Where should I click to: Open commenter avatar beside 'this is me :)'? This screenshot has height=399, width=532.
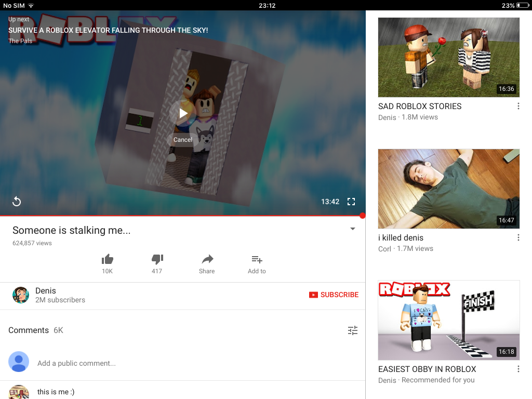click(19, 392)
